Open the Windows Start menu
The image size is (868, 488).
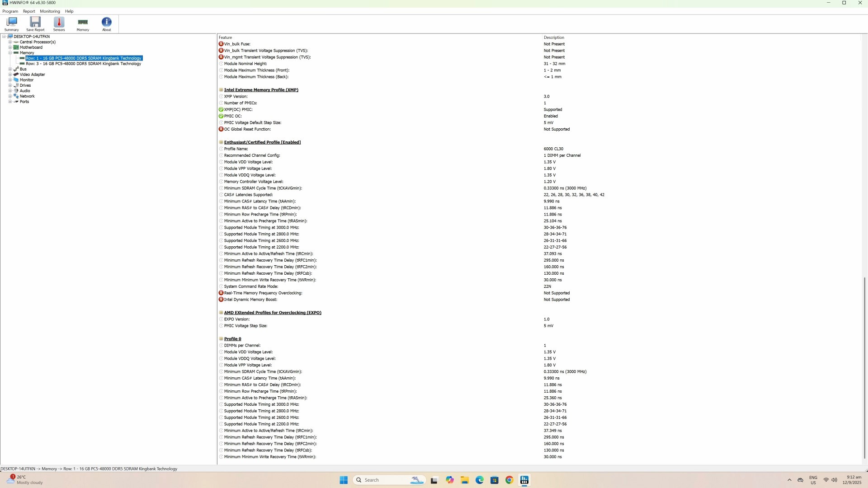tap(344, 480)
